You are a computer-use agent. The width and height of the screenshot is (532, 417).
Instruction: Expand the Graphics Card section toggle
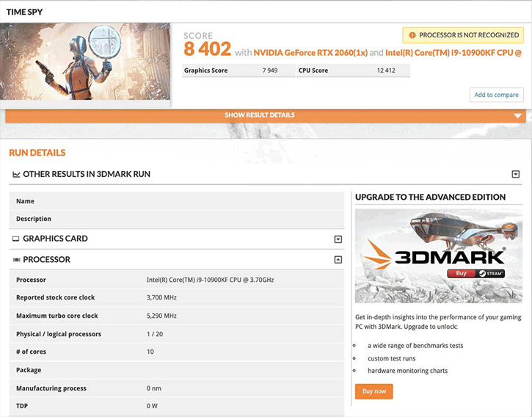(x=338, y=239)
